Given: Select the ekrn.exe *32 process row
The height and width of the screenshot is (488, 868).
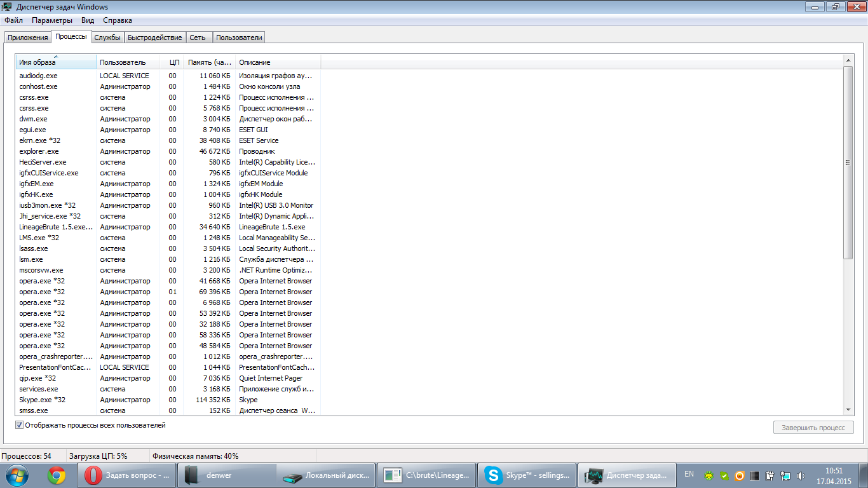Looking at the screenshot, I should [168, 140].
